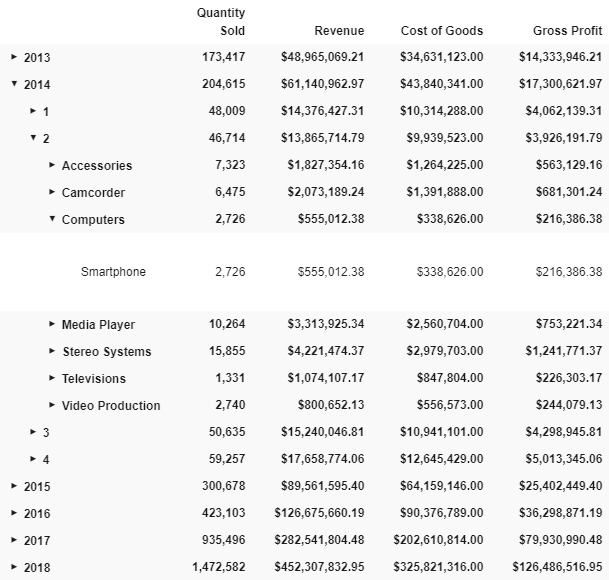Expand the Media Player row
This screenshot has height=580, width=609.
[x=52, y=324]
